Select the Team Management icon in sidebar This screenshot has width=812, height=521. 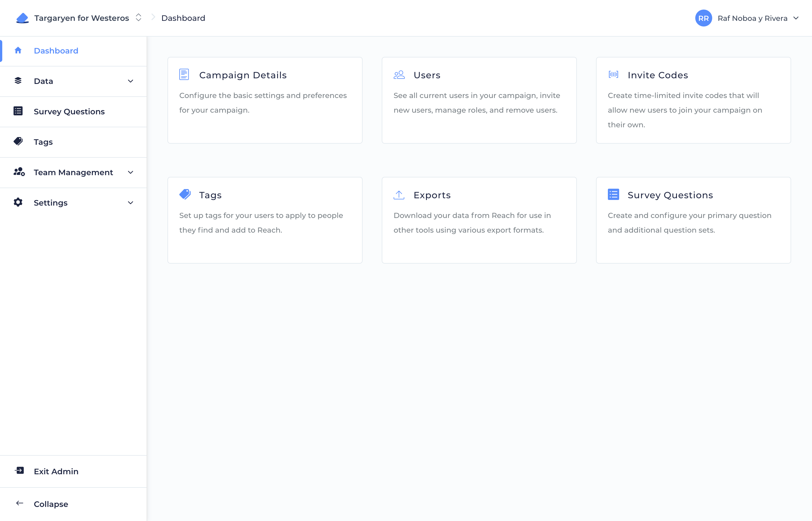point(19,172)
